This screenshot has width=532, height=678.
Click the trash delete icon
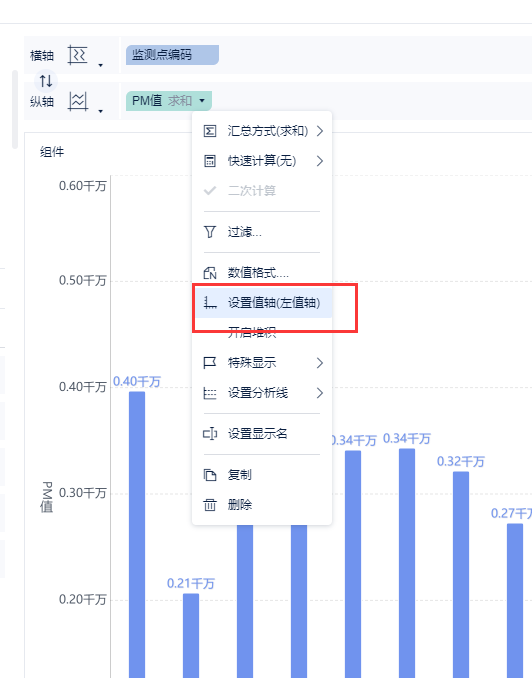pyautogui.click(x=210, y=505)
